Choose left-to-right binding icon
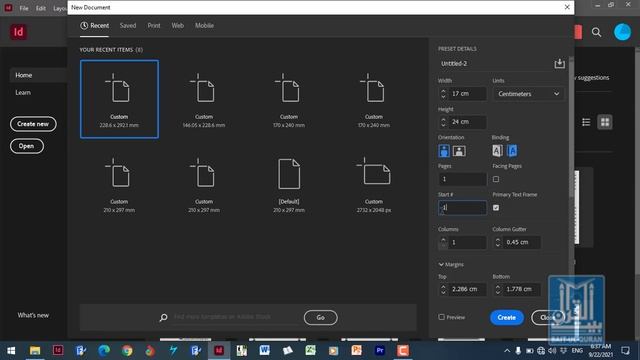The height and width of the screenshot is (360, 640). click(497, 151)
